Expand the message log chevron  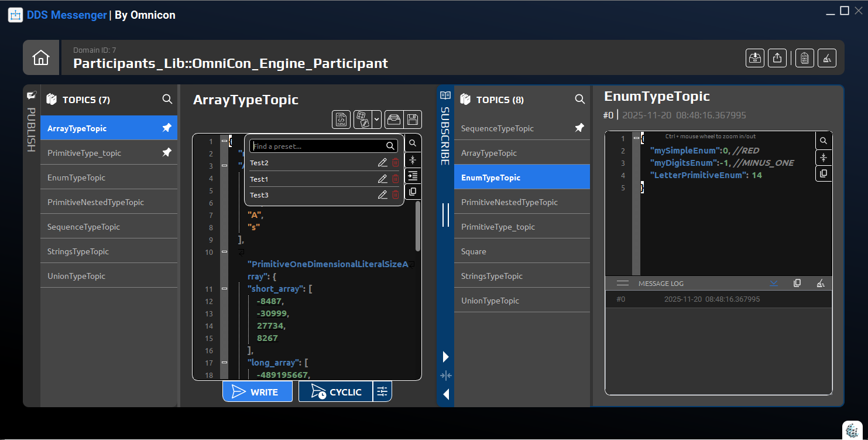(x=774, y=283)
